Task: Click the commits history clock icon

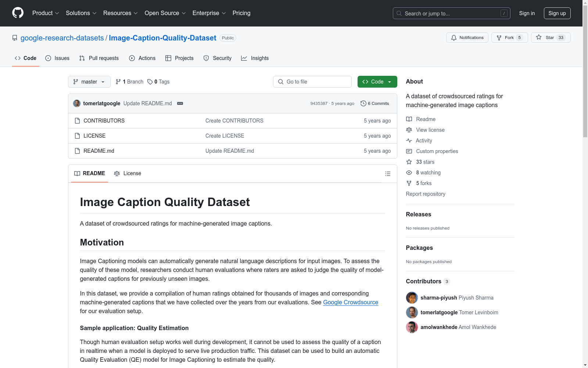Action: click(x=363, y=103)
